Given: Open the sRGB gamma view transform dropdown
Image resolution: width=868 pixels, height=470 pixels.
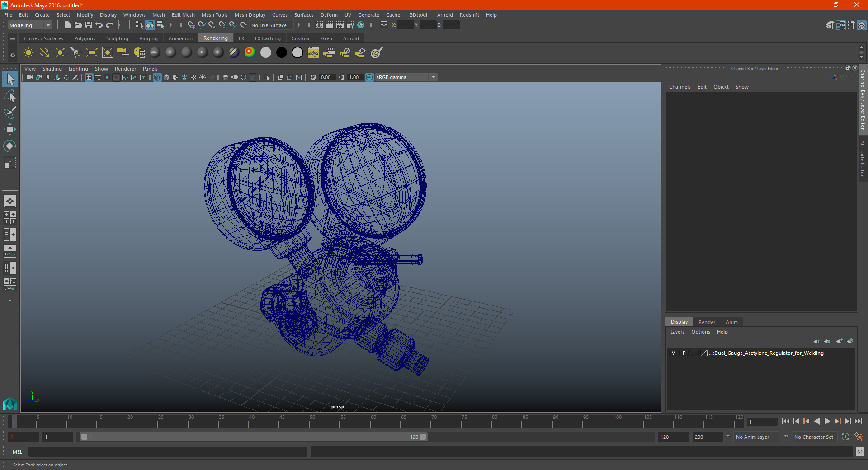Looking at the screenshot, I should [x=406, y=77].
